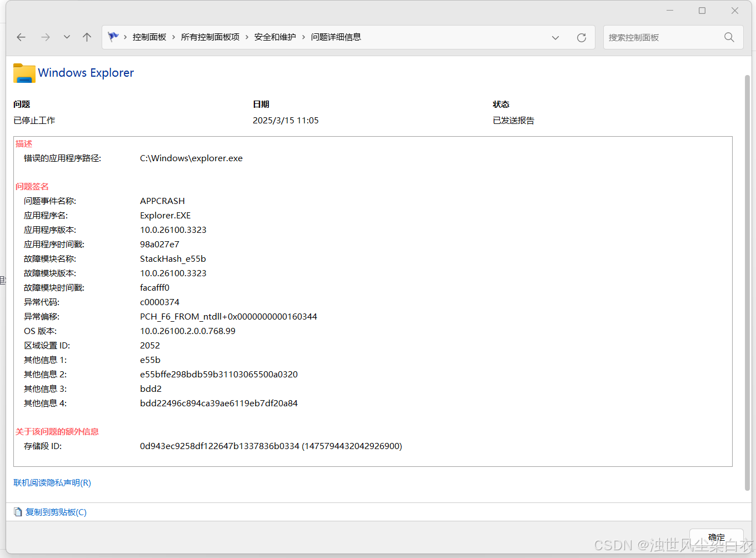Click the 描述 section heading
This screenshot has width=756, height=558.
pyautogui.click(x=24, y=144)
